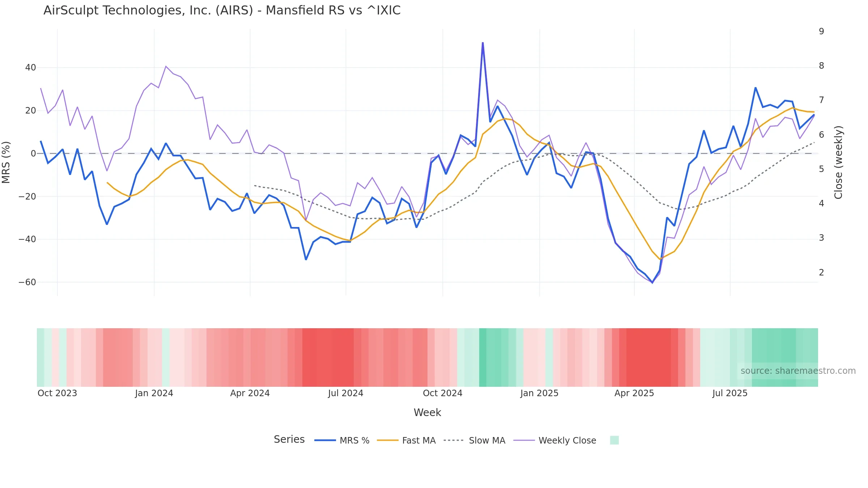Click the '−40' MRS axis tick label
868x488 pixels.
pyautogui.click(x=27, y=239)
